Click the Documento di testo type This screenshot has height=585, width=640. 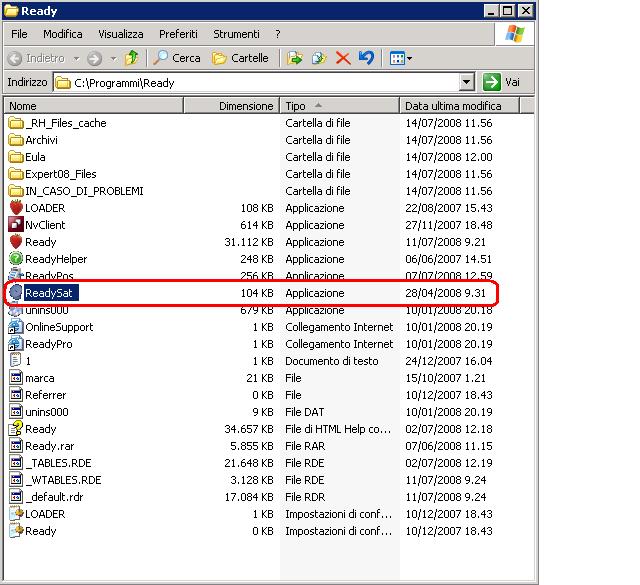(x=332, y=361)
